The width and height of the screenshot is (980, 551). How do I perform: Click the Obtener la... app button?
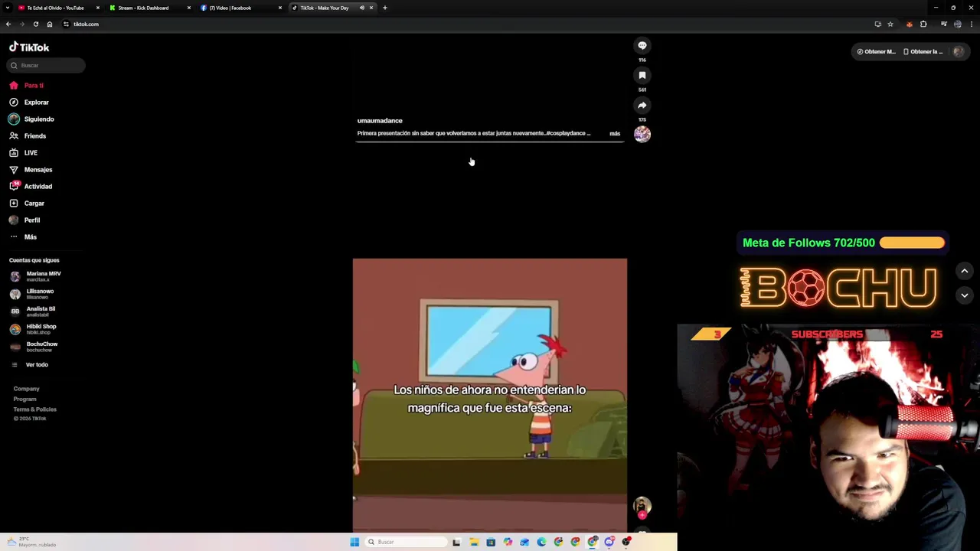click(923, 51)
